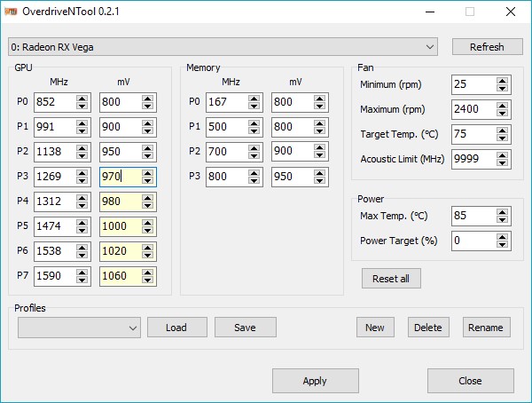Decrease GPU P0 MHz with down arrow
The image size is (532, 403).
[82, 106]
